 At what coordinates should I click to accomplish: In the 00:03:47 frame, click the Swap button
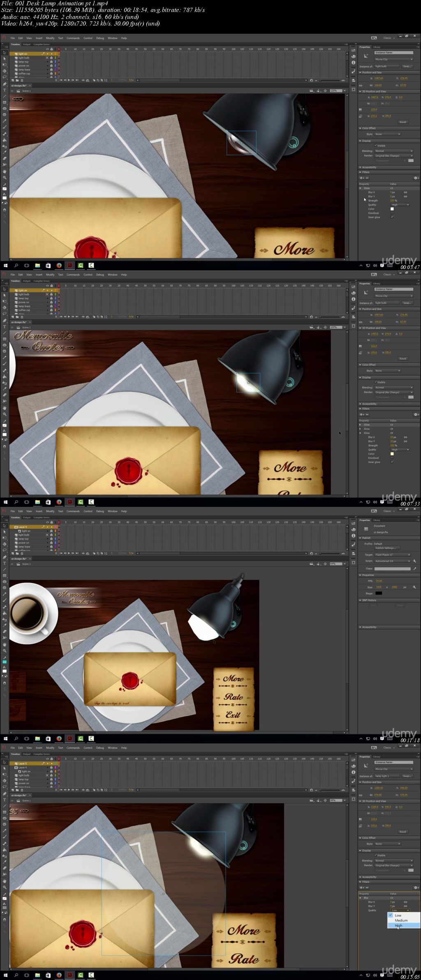(407, 66)
